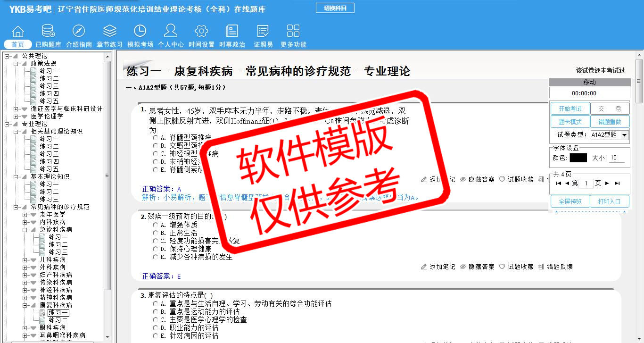Open 时事政治 news icon
The image size is (644, 343).
pyautogui.click(x=232, y=31)
